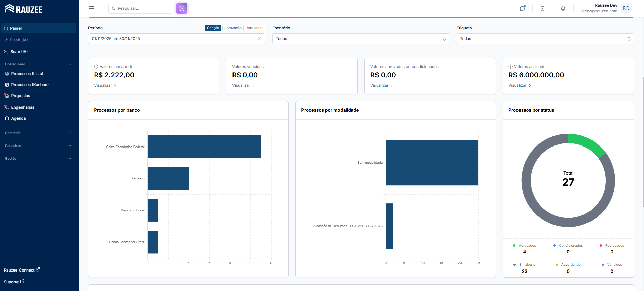Screen dimensions: 644x291
Task: Open Processos (Kanban) in sidebar
Action: [30, 85]
